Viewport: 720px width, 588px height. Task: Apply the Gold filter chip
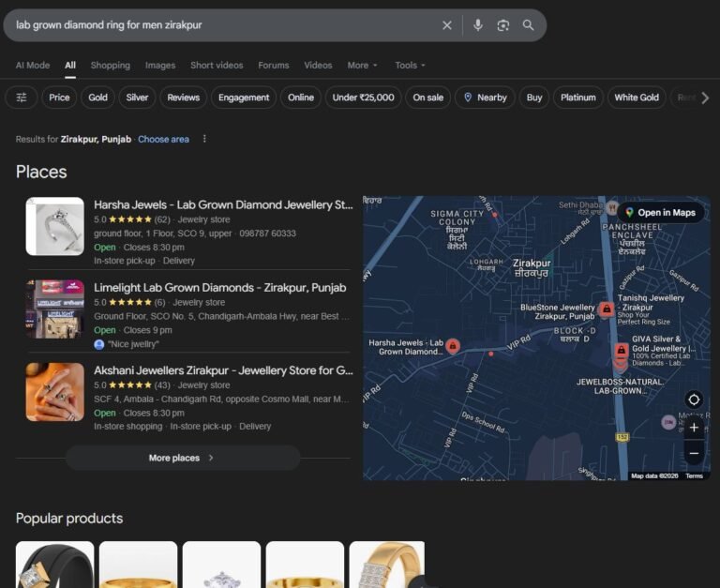pos(97,98)
